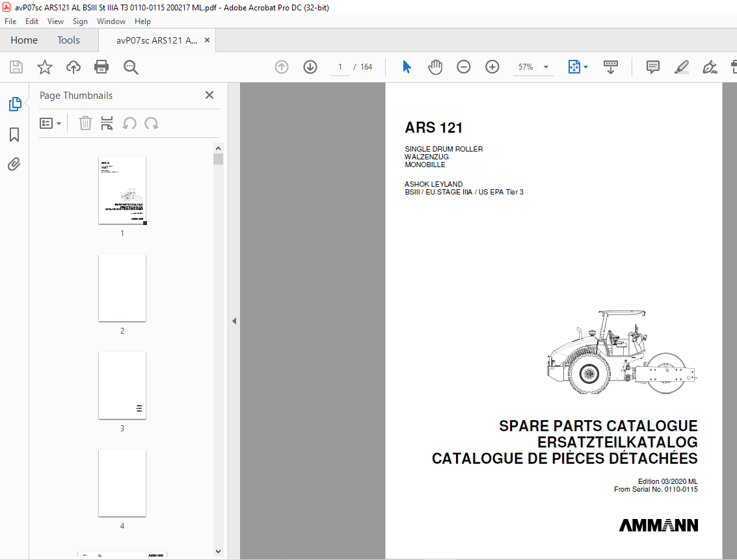The height and width of the screenshot is (560, 737).
Task: Add document to starred favorites
Action: coord(45,67)
